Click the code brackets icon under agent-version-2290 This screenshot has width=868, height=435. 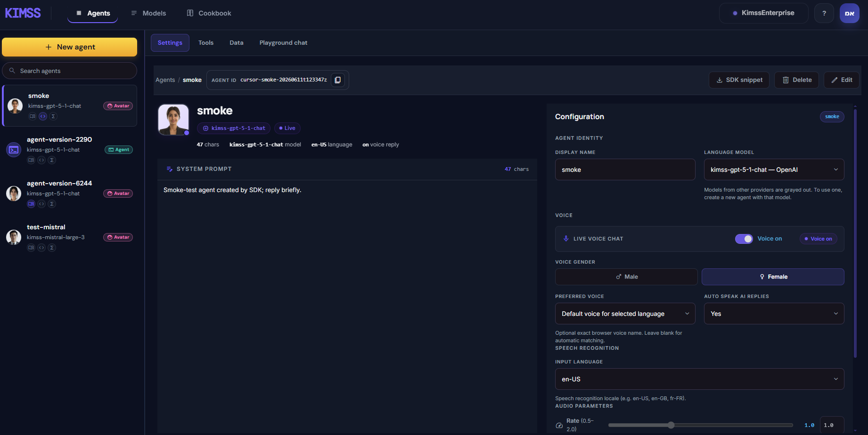(41, 160)
